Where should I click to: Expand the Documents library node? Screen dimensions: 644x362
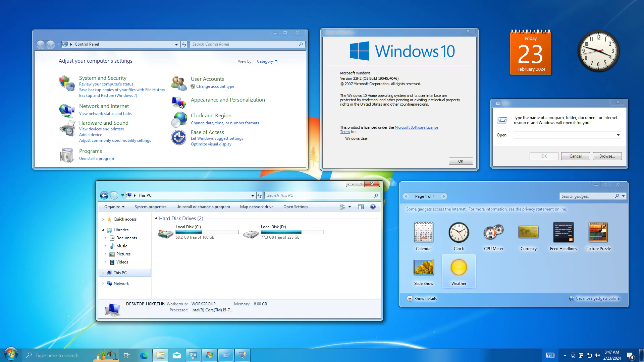pos(105,238)
